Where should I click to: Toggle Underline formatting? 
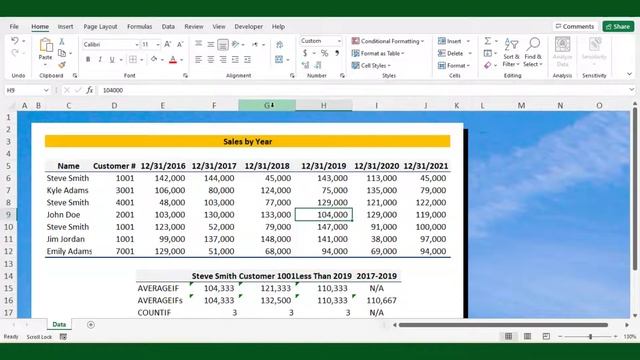112,60
